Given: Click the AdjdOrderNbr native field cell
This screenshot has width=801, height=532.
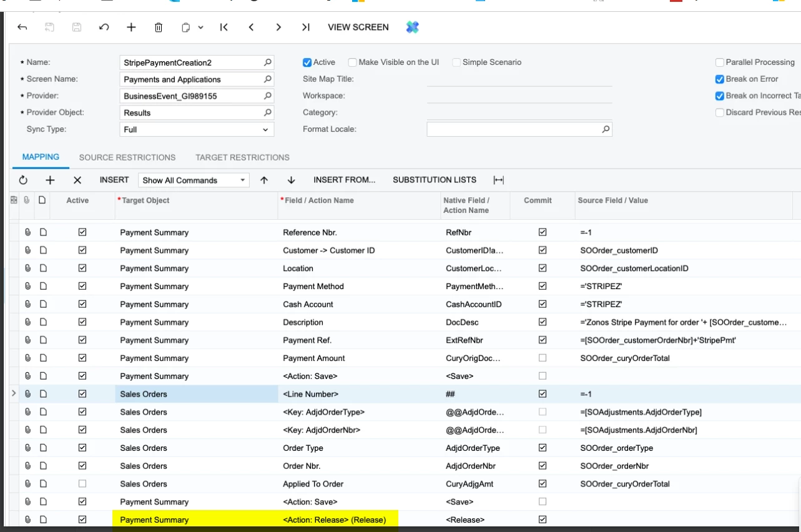Looking at the screenshot, I should pyautogui.click(x=475, y=466).
